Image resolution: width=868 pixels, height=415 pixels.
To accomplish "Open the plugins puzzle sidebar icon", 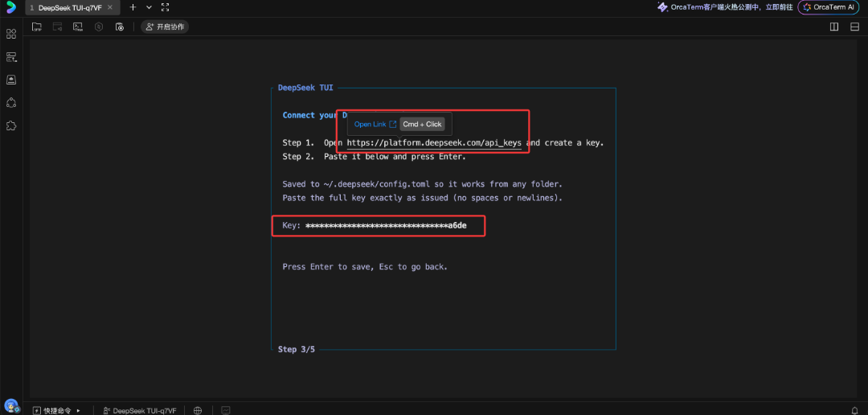I will (x=11, y=125).
